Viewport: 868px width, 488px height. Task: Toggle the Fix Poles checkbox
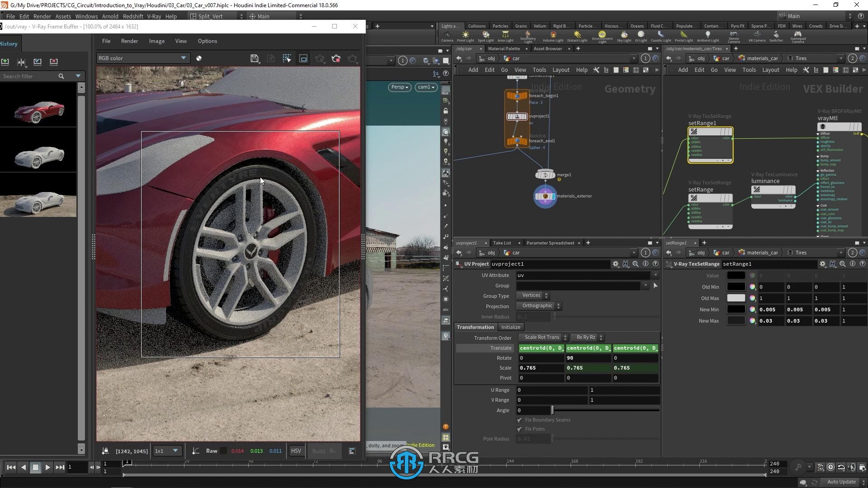pyautogui.click(x=519, y=429)
